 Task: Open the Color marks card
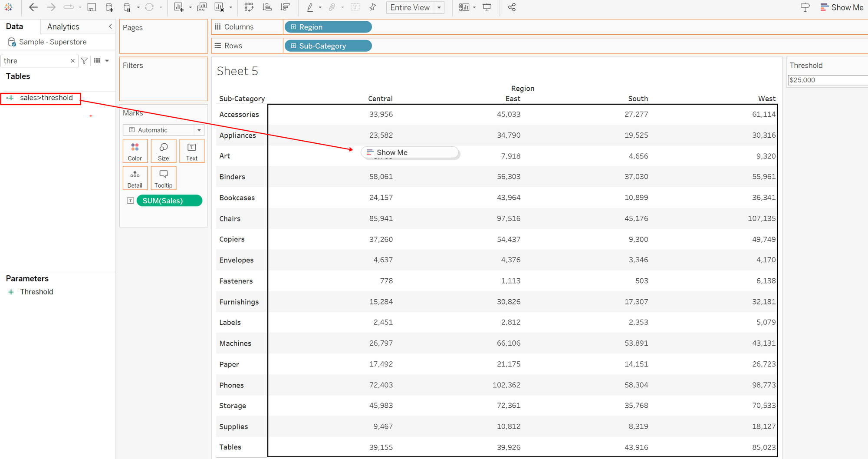pyautogui.click(x=135, y=151)
